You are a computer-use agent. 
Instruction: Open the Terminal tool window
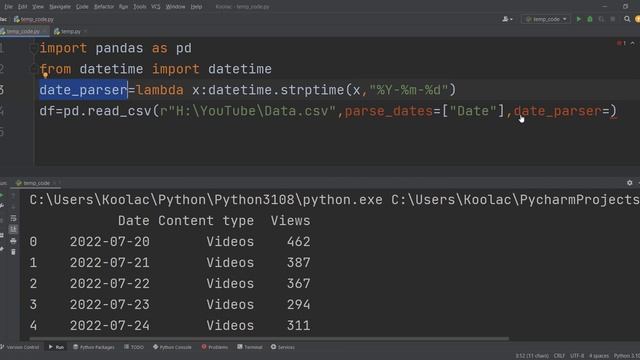coord(250,347)
